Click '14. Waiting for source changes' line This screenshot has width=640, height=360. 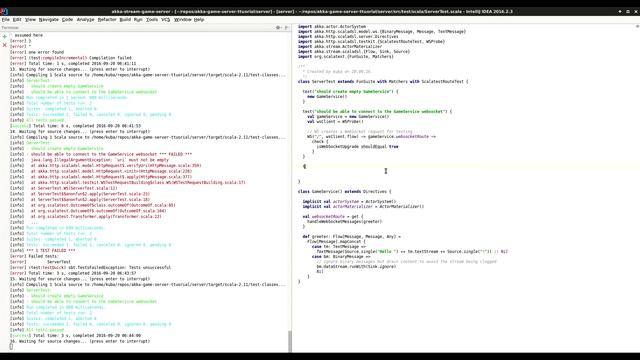[80, 131]
